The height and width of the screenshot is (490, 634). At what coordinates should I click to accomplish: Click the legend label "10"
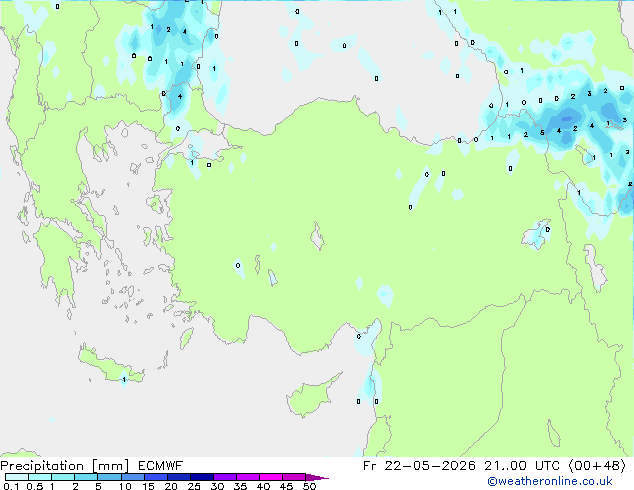125,486
